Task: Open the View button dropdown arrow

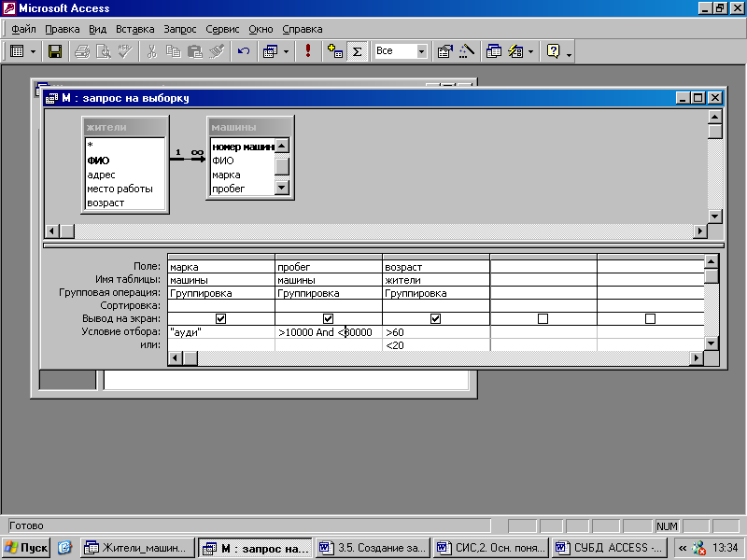Action: point(33,51)
